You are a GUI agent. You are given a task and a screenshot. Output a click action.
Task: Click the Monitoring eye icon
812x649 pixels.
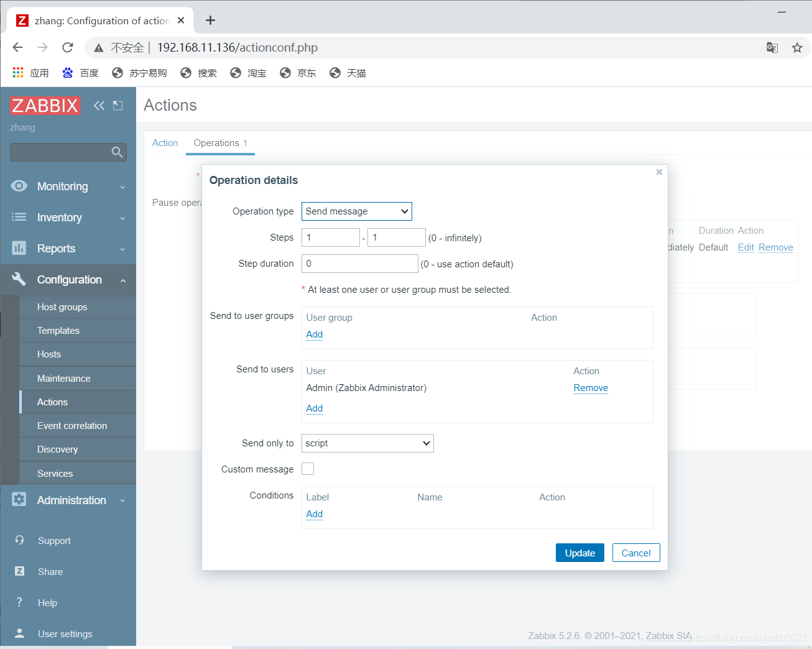point(19,186)
